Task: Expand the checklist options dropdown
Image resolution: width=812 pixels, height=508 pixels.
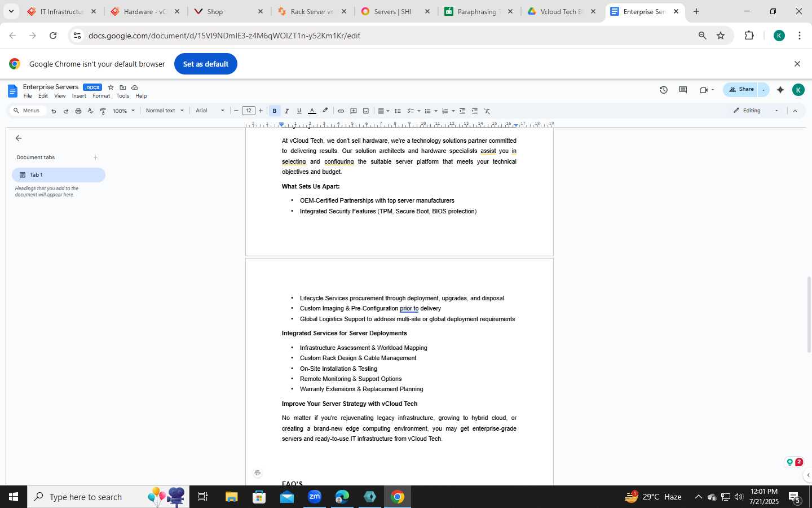Action: click(x=418, y=111)
